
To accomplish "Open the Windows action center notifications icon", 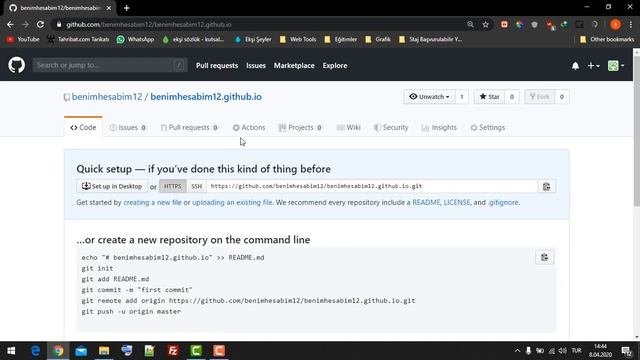I will (x=626, y=351).
